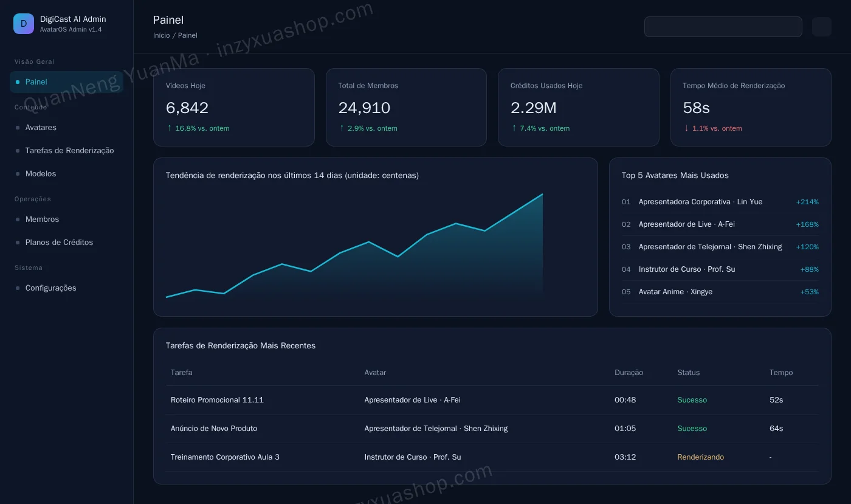Open Treinamento Corporativo Aula 3 task
Image resolution: width=851 pixels, height=504 pixels.
(x=225, y=457)
